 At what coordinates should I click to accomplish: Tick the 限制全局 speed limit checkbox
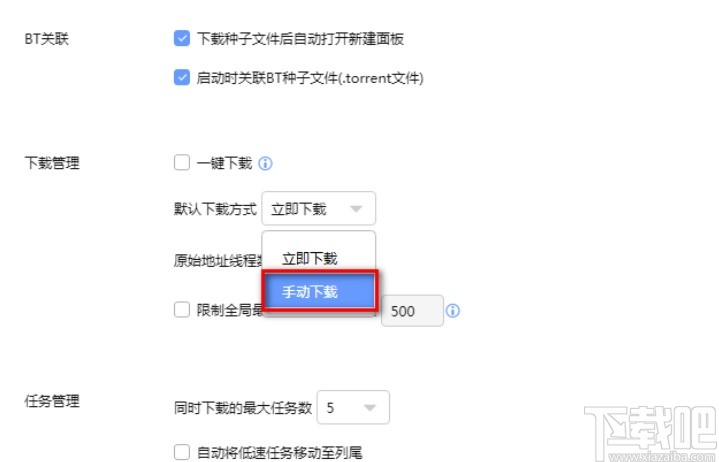pyautogui.click(x=181, y=310)
